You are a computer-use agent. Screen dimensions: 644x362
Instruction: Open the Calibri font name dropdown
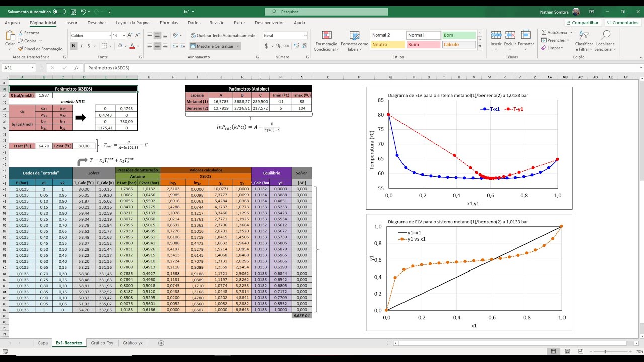point(109,36)
